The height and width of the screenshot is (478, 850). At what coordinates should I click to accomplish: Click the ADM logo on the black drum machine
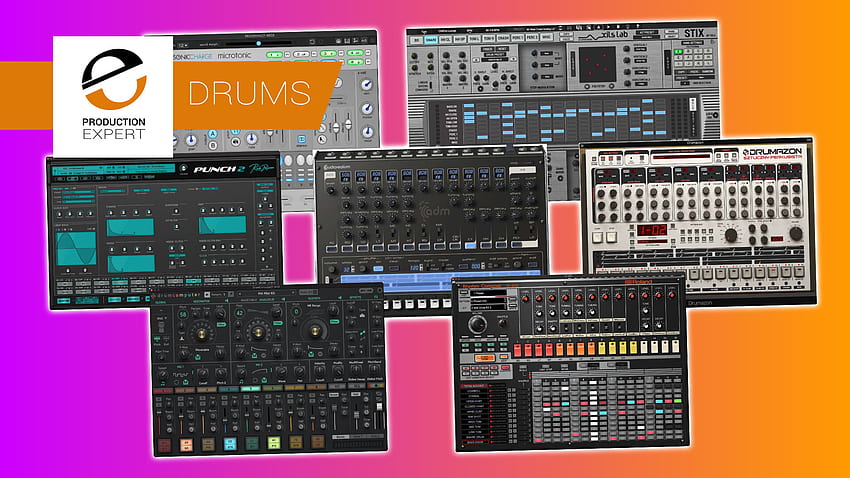pyautogui.click(x=435, y=211)
